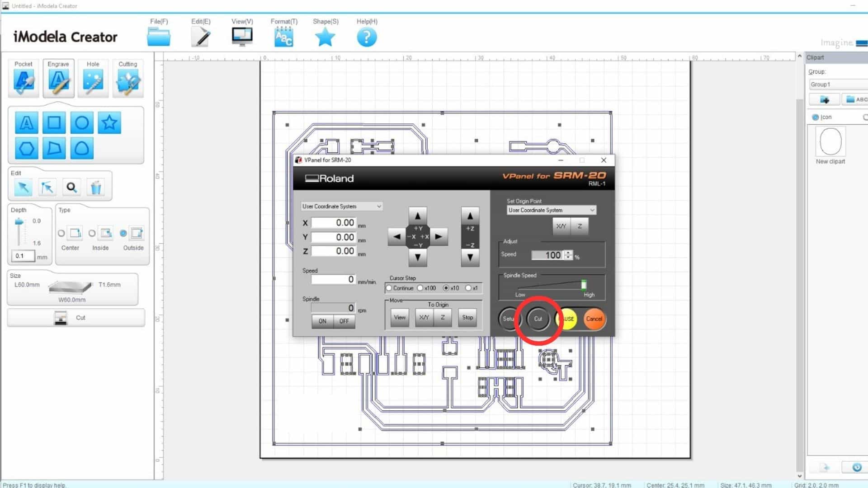Raise the Z axis with up arrow
Screen dimensions: 868x488
(470, 216)
